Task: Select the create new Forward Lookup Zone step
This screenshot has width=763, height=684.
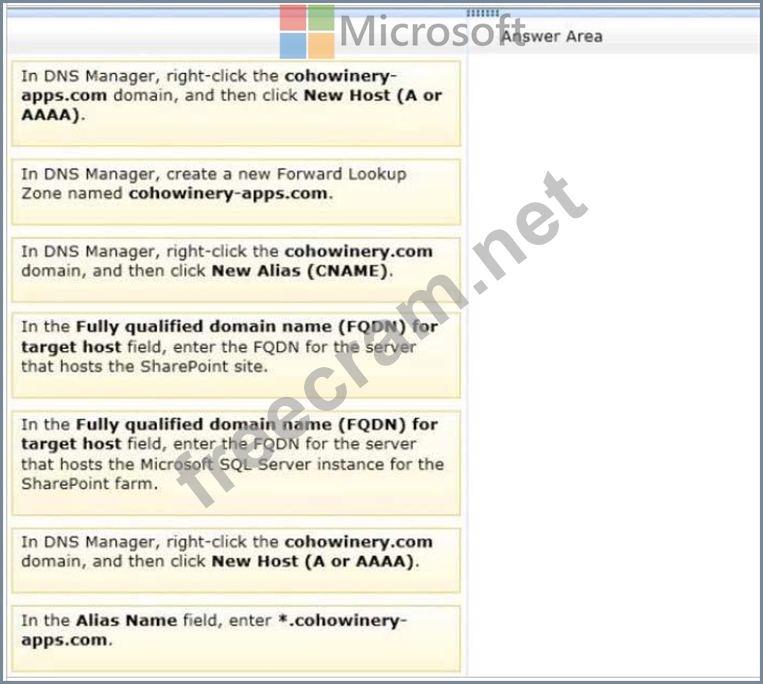Action: coord(236,192)
